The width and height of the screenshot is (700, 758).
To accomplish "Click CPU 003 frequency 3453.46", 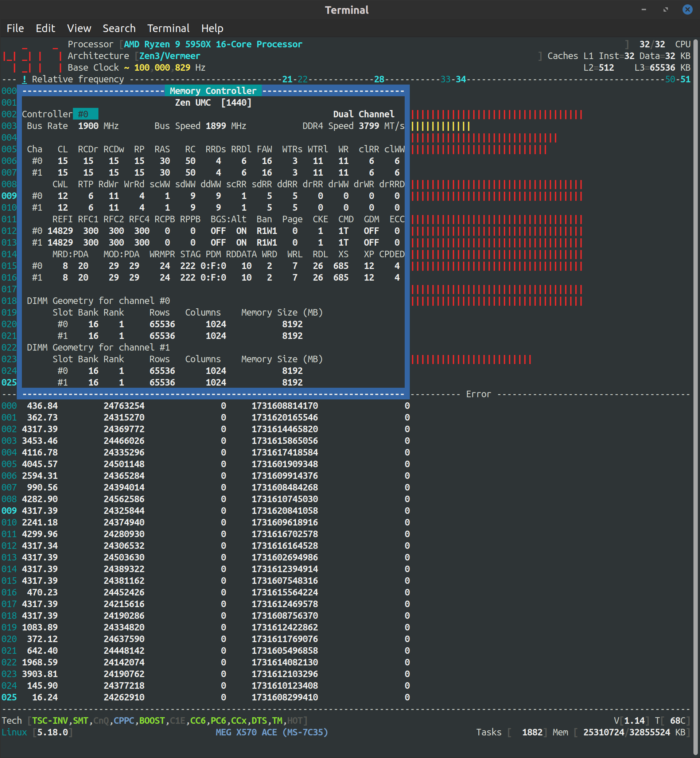I will coord(40,441).
